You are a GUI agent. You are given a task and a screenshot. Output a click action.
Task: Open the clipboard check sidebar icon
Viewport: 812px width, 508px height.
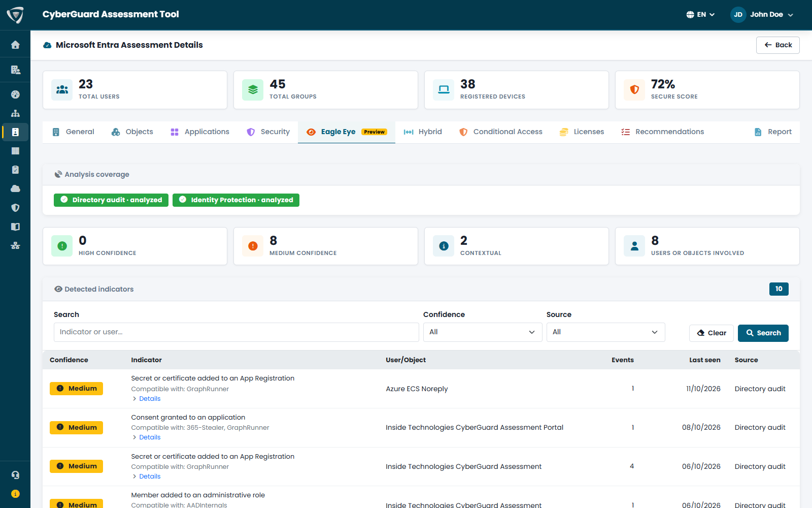(15, 170)
